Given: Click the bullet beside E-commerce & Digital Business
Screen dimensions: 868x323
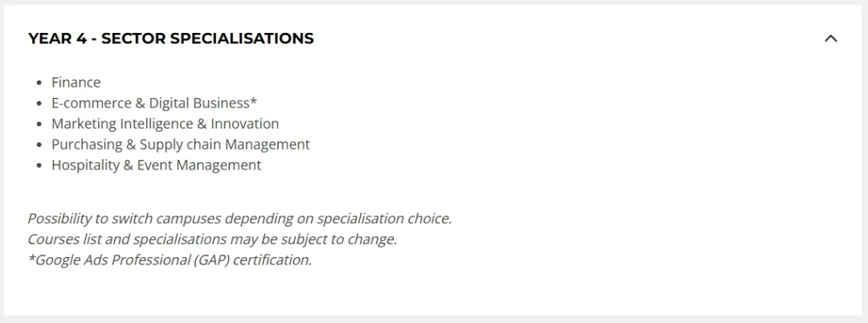Looking at the screenshot, I should point(39,104).
